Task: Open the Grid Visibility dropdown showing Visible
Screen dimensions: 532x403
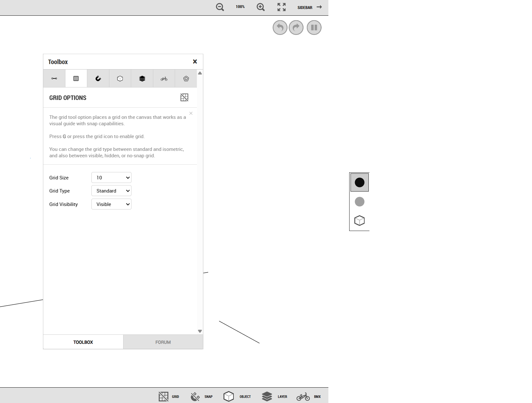Action: click(111, 204)
